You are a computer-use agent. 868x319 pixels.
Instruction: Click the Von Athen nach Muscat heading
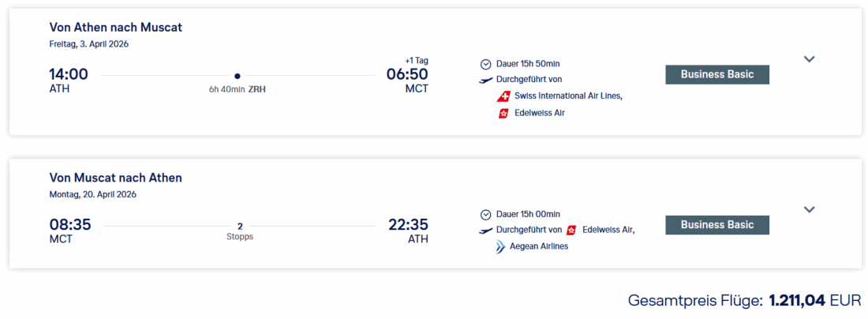click(x=115, y=28)
